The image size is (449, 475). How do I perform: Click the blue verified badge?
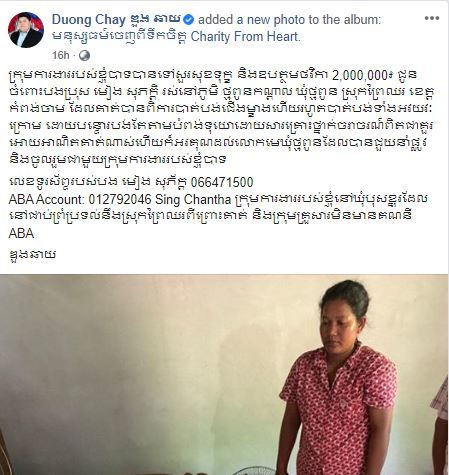pyautogui.click(x=189, y=20)
